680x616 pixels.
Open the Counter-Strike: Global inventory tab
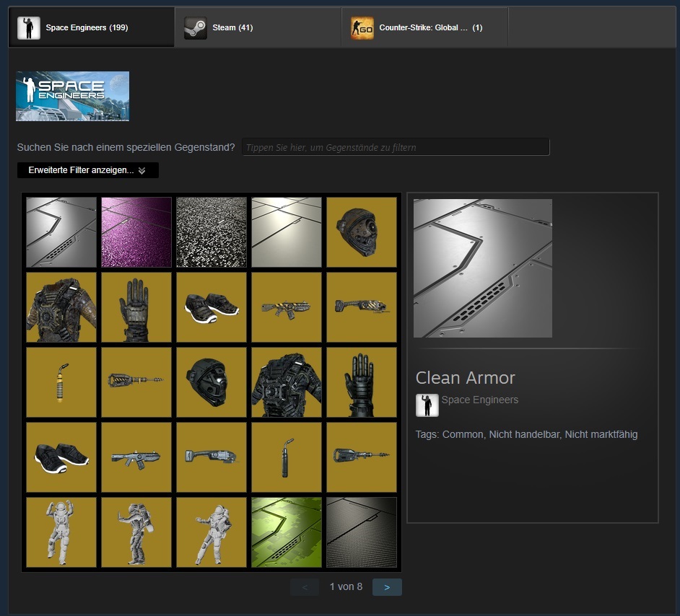point(424,27)
